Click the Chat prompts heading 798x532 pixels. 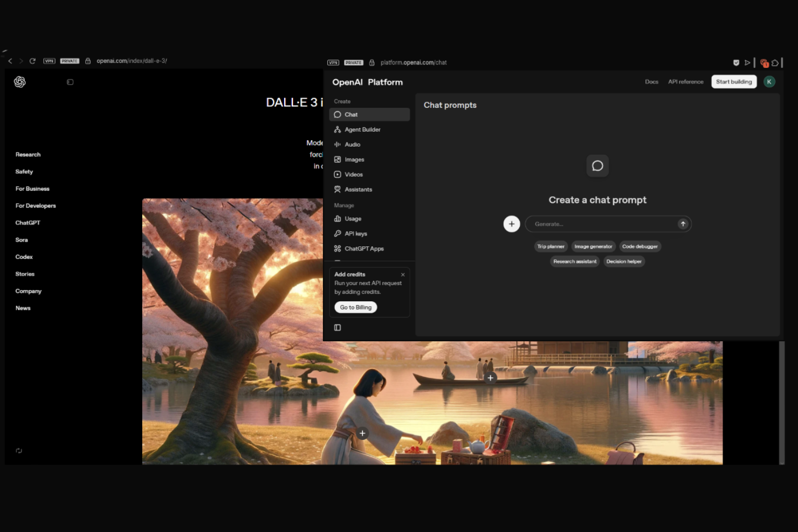450,105
